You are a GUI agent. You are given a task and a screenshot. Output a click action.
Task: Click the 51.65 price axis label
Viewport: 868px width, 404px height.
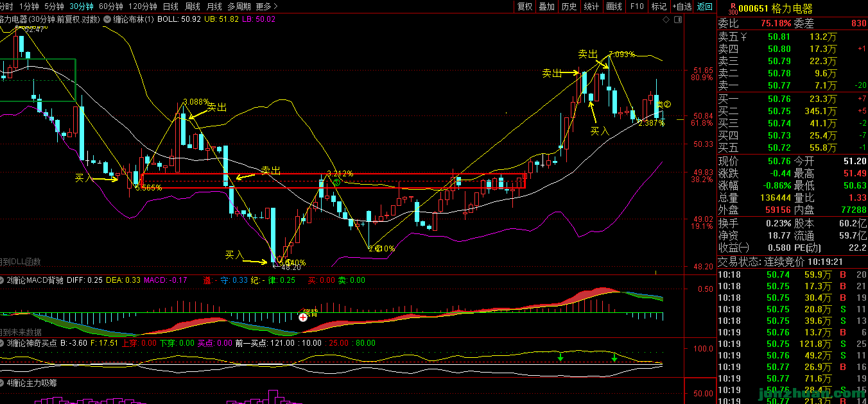703,70
